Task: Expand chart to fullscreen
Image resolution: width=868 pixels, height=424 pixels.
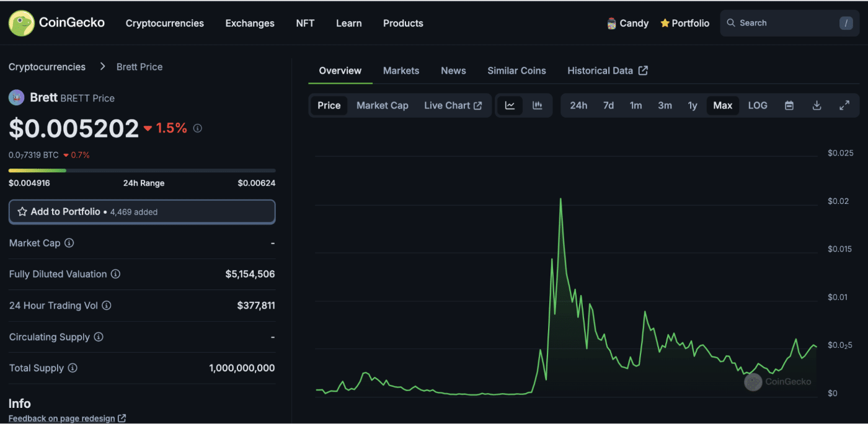Action: pos(844,105)
